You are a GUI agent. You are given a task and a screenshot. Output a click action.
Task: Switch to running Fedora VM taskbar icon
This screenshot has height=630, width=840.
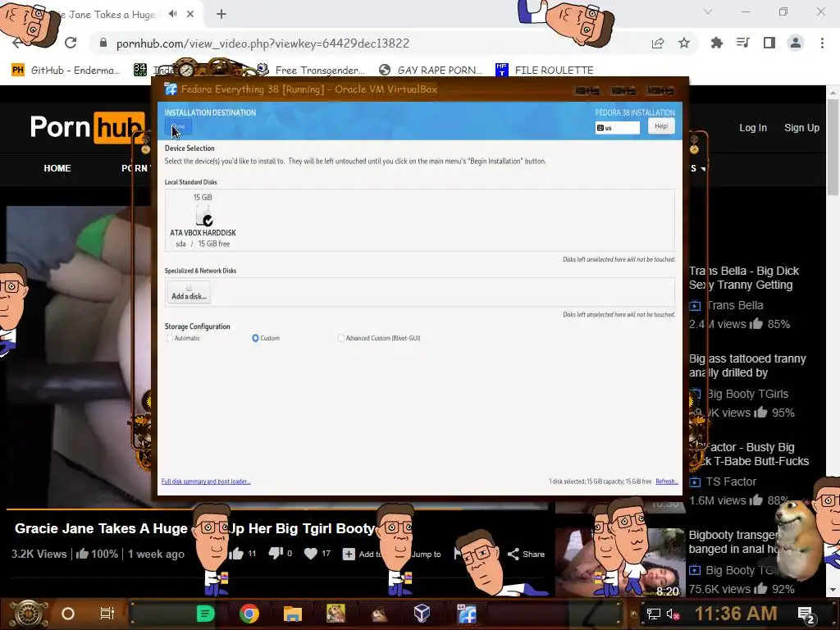(x=467, y=614)
